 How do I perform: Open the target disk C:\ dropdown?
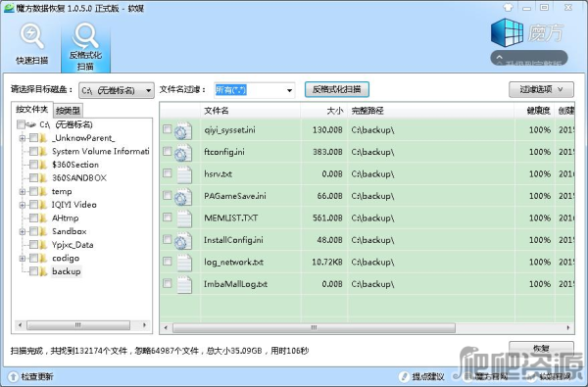tap(117, 90)
